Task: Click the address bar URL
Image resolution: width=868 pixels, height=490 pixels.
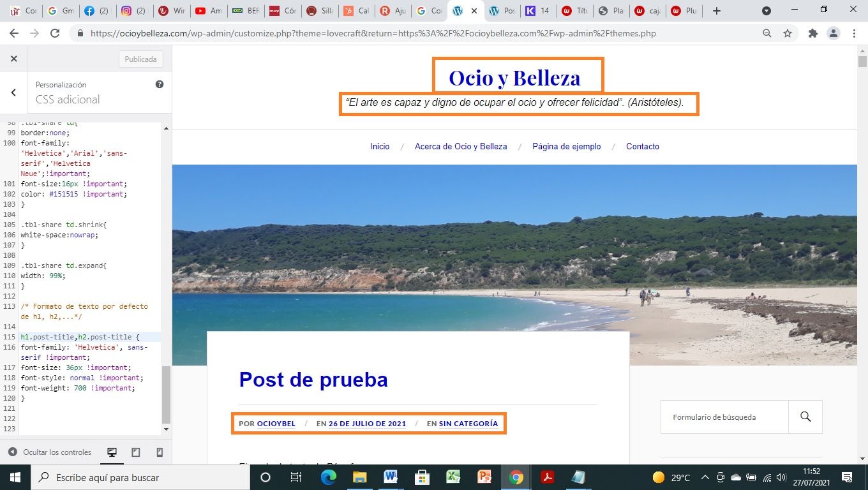Action: point(373,33)
